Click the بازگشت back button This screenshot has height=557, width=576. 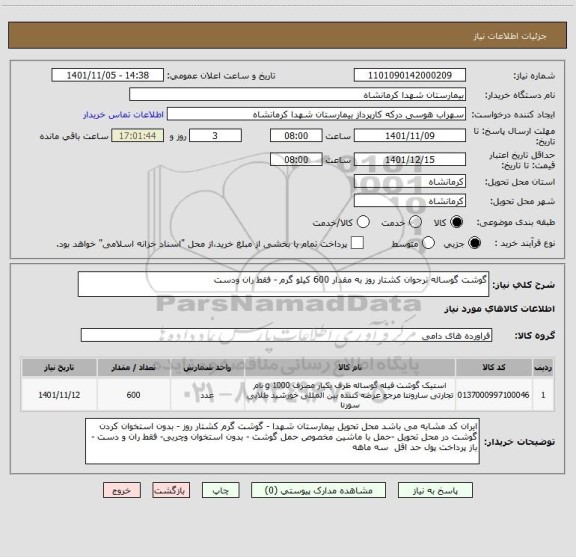pos(171,490)
